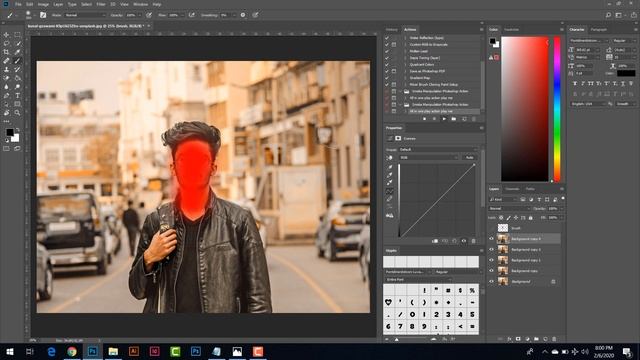Open the Opacity dropdown in options bar
This screenshot has height=360, width=640.
point(139,15)
